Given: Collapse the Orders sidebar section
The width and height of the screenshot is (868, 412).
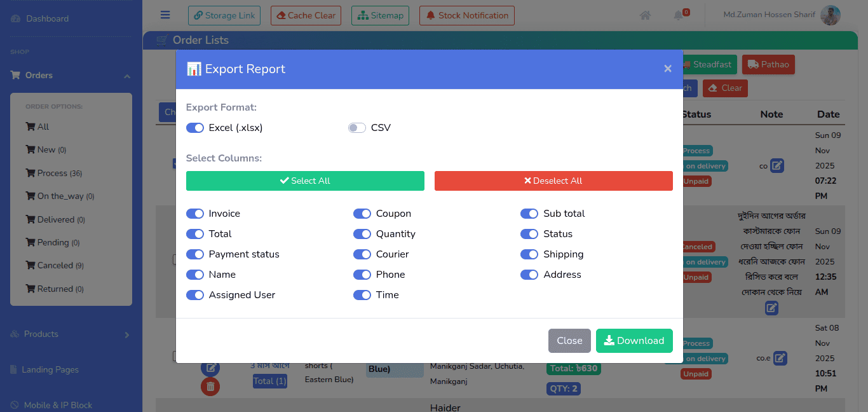Looking at the screenshot, I should click(126, 76).
